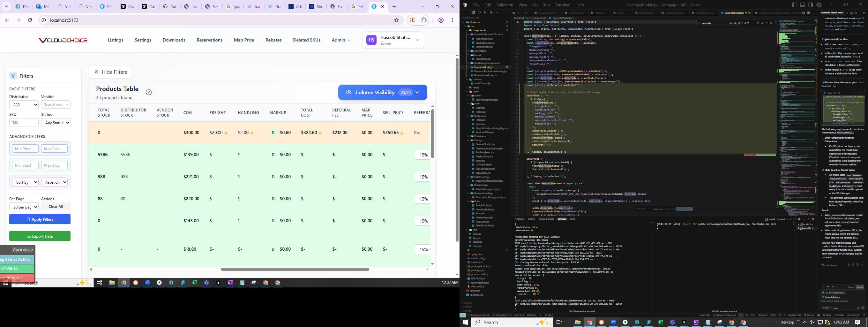868x327 pixels.
Task: Toggle Match Whole Word in find widget
Action: [735, 23]
